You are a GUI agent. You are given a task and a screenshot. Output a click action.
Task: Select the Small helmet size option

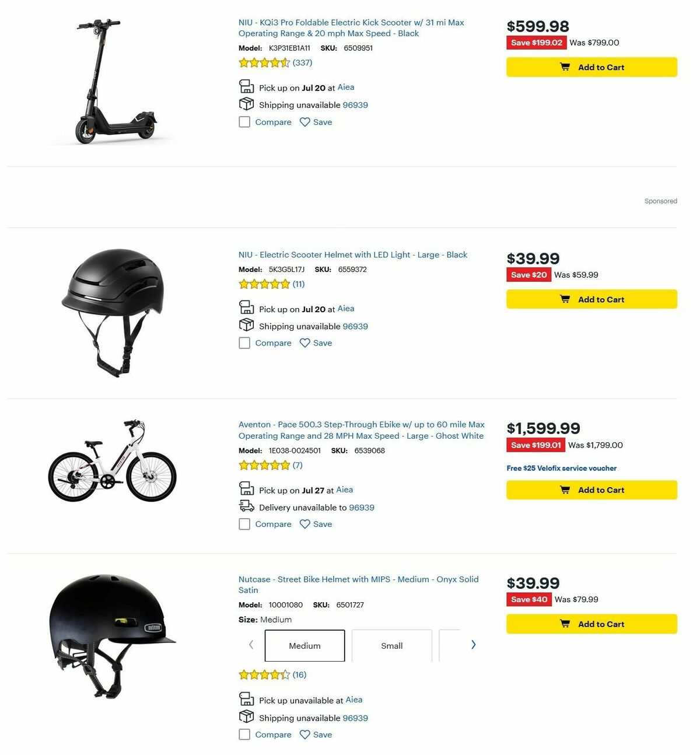[x=391, y=645]
